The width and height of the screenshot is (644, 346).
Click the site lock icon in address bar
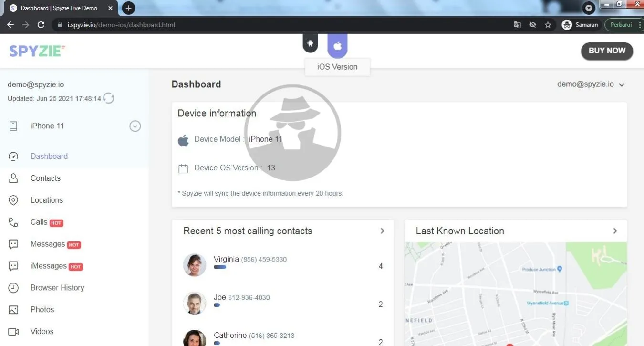[60, 25]
